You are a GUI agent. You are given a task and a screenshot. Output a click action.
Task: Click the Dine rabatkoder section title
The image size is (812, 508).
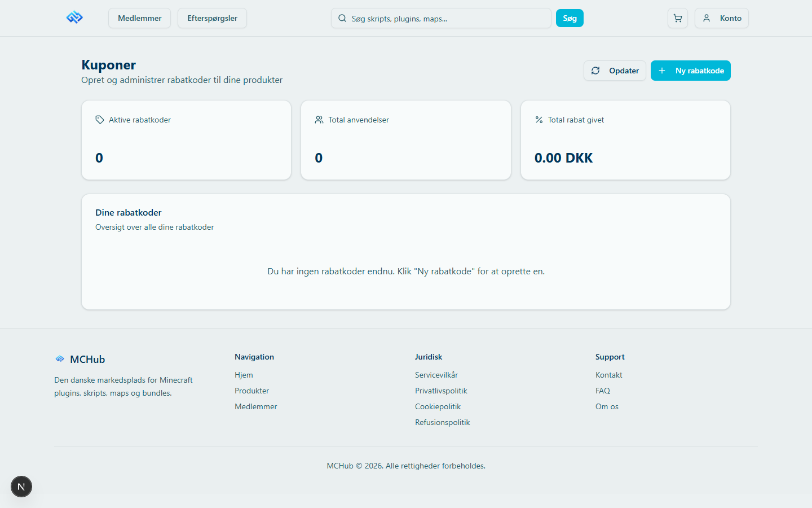coord(129,212)
